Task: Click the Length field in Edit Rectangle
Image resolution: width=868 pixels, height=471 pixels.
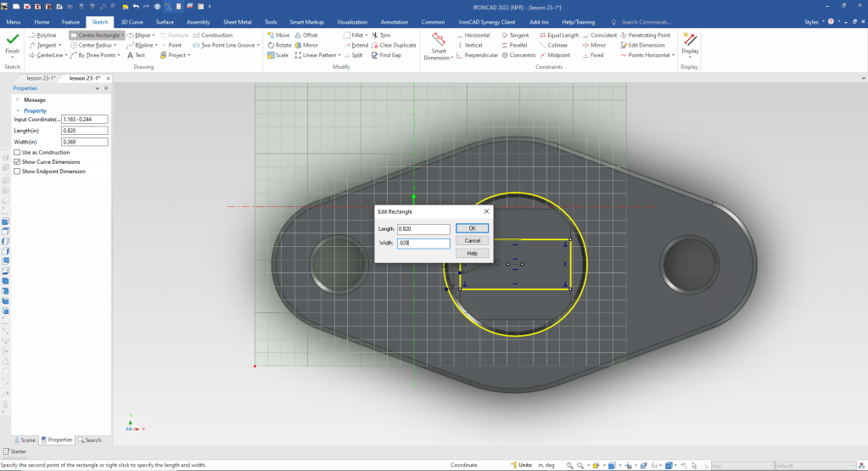Action: coord(423,229)
